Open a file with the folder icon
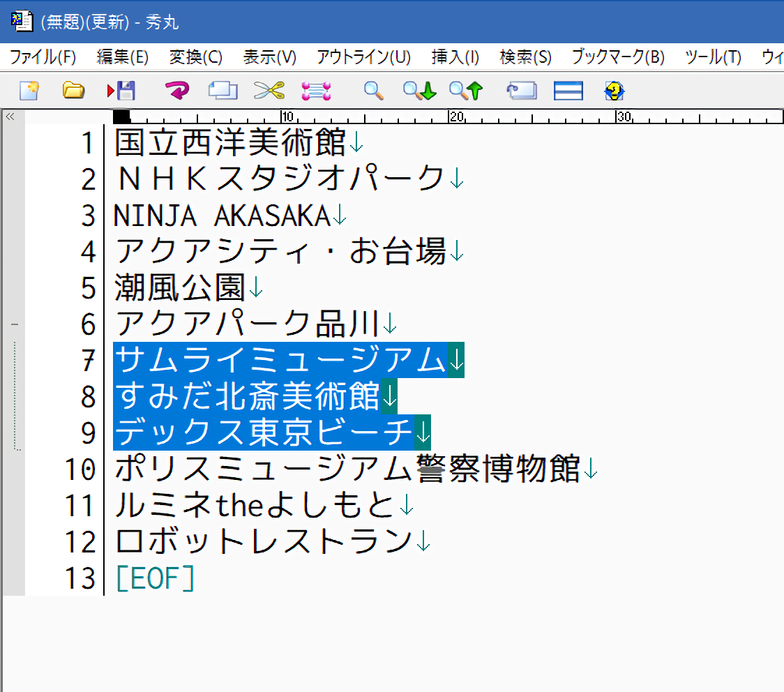The width and height of the screenshot is (784, 692). pos(73,90)
